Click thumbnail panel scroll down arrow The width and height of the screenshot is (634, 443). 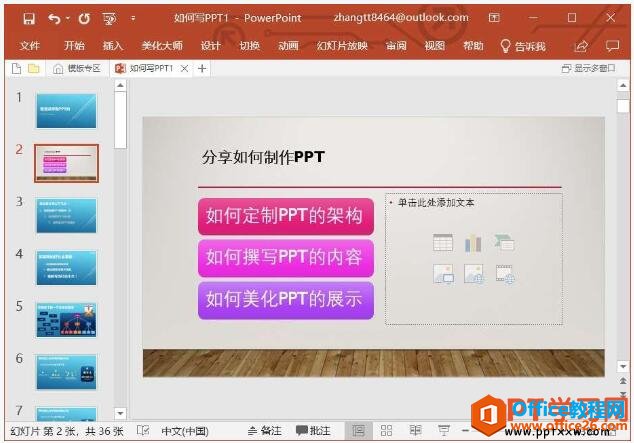(120, 413)
